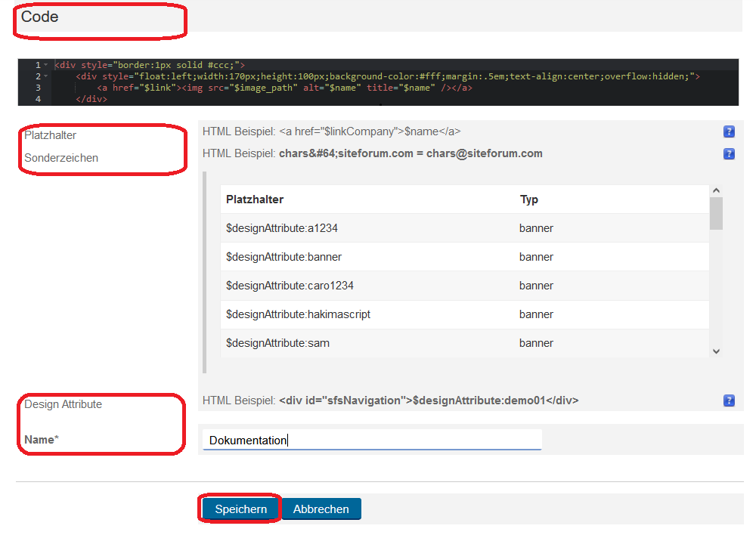Select the $designAttribute:sam row
The image size is (756, 535).
pos(464,343)
